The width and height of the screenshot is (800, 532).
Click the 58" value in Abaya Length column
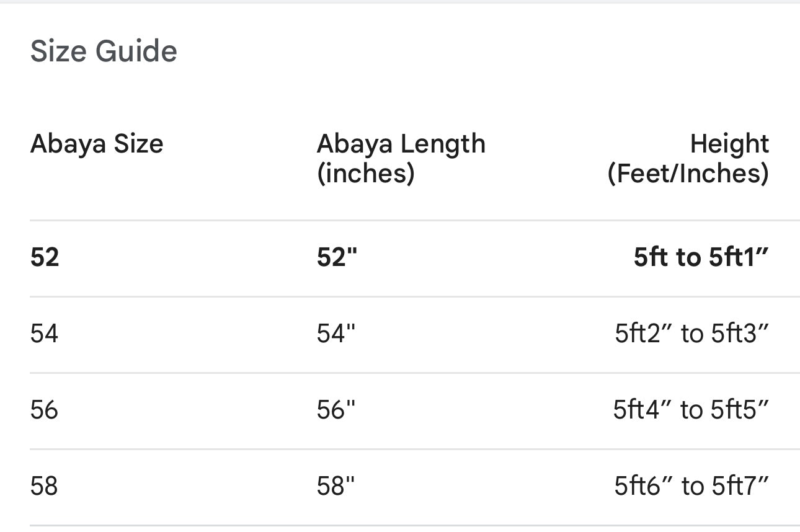click(336, 486)
